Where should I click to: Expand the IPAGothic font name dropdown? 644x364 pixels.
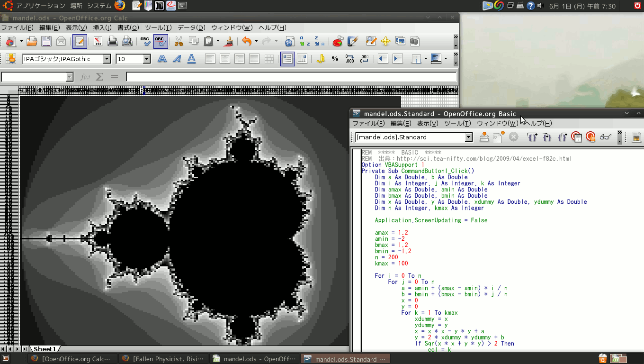pyautogui.click(x=107, y=59)
